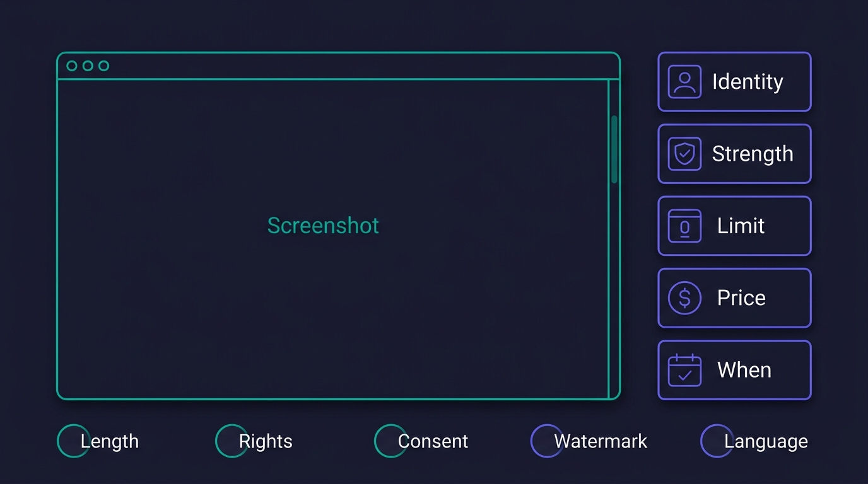The image size is (868, 484).
Task: Click the Price dollar sign icon
Action: pyautogui.click(x=684, y=297)
